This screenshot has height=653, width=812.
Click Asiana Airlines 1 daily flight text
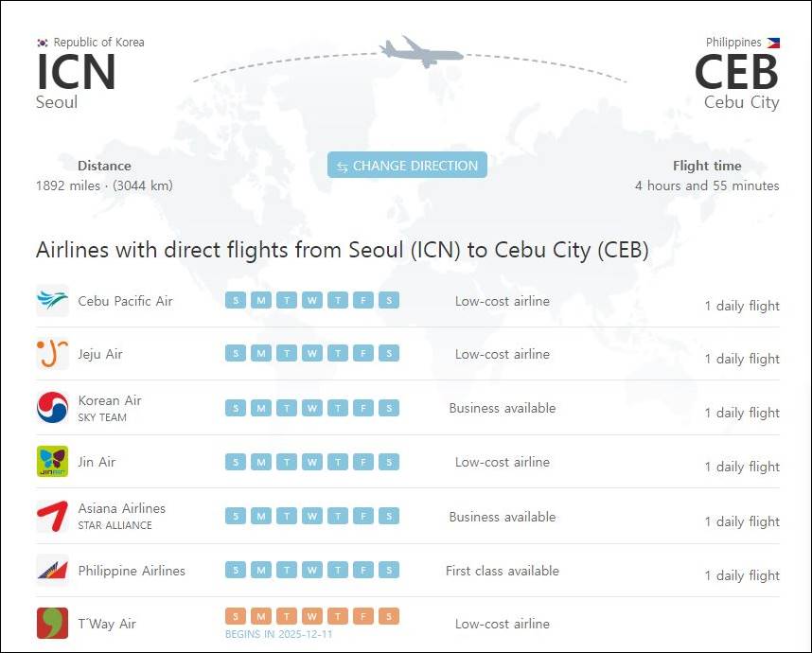[x=742, y=521]
